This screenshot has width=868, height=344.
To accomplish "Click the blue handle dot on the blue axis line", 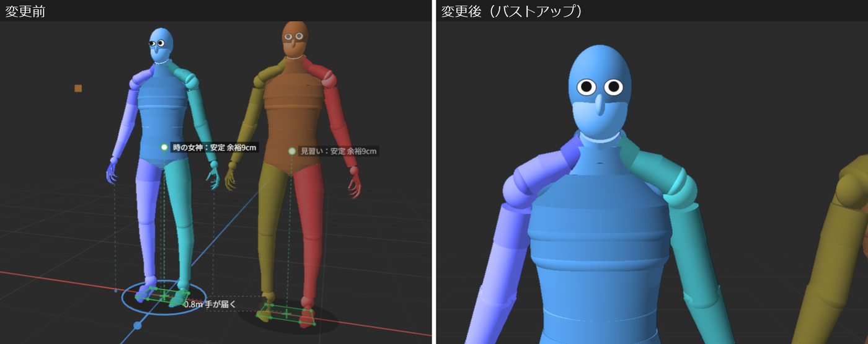I will tap(138, 325).
